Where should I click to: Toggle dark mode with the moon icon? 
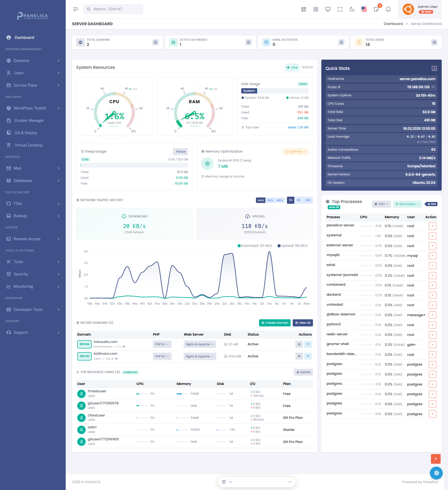coord(352,9)
